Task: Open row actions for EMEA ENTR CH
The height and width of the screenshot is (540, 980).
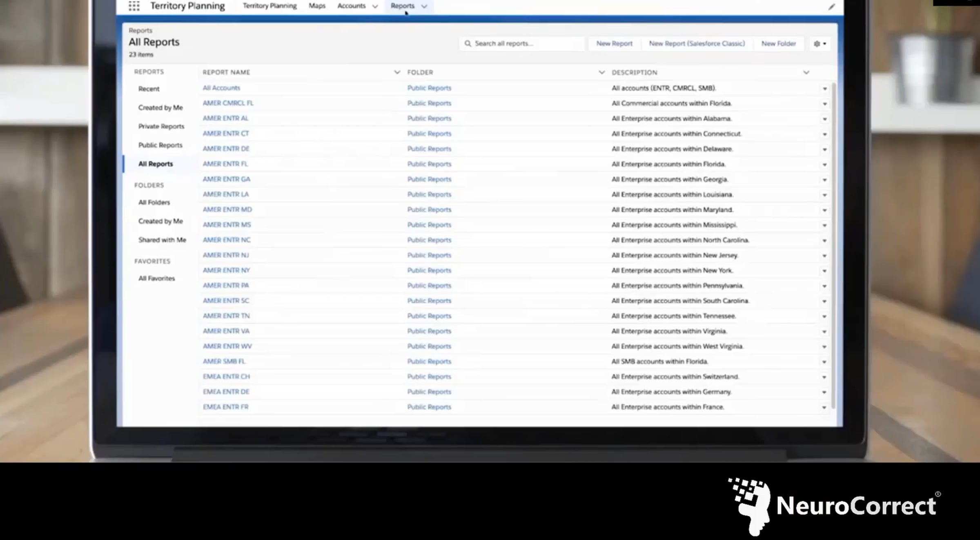Action: pos(824,377)
